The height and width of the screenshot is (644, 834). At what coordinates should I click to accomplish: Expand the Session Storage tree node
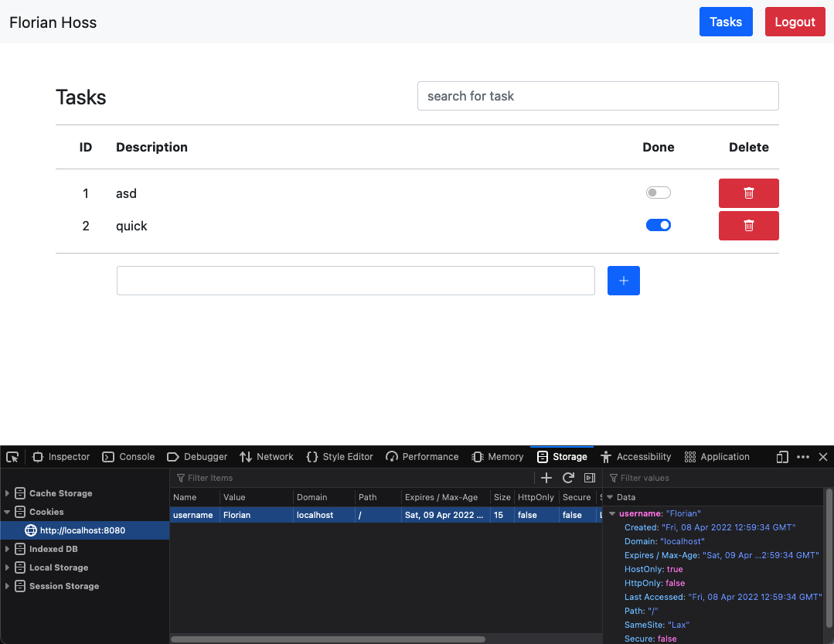point(7,586)
